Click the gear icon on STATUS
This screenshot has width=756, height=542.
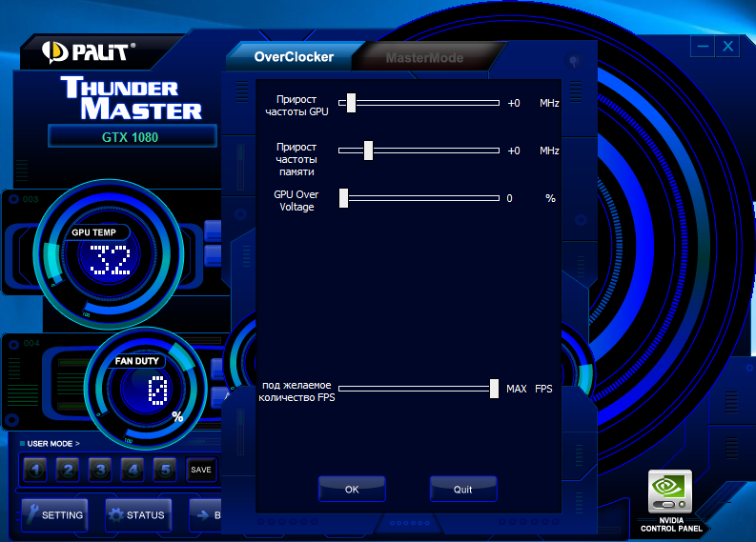[115, 514]
